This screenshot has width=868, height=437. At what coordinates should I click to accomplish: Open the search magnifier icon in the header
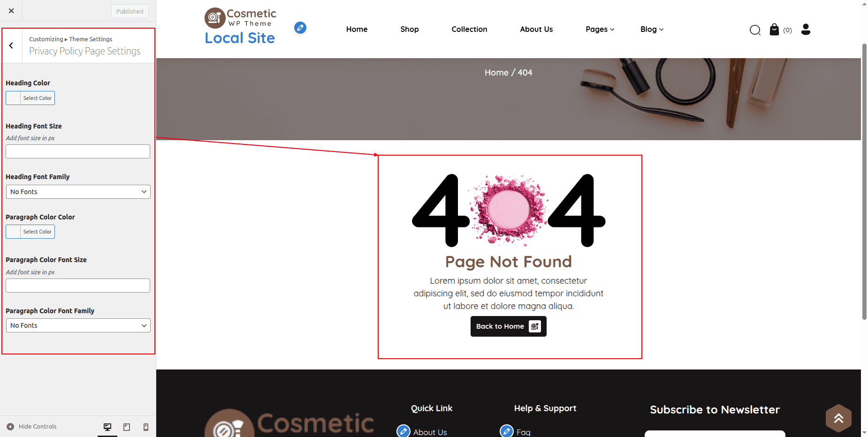click(x=754, y=30)
